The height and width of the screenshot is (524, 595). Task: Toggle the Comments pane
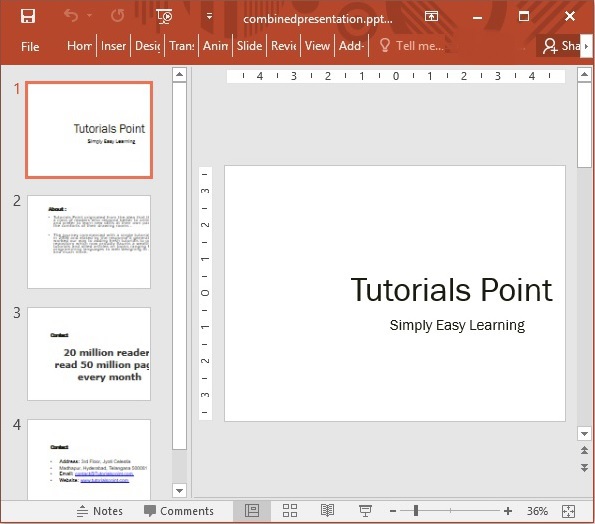tap(179, 511)
